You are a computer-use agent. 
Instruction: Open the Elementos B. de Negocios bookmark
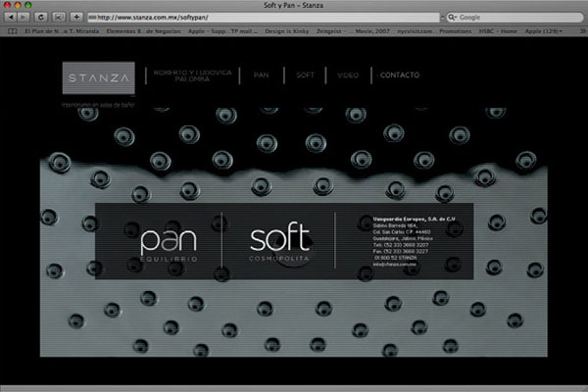(143, 31)
